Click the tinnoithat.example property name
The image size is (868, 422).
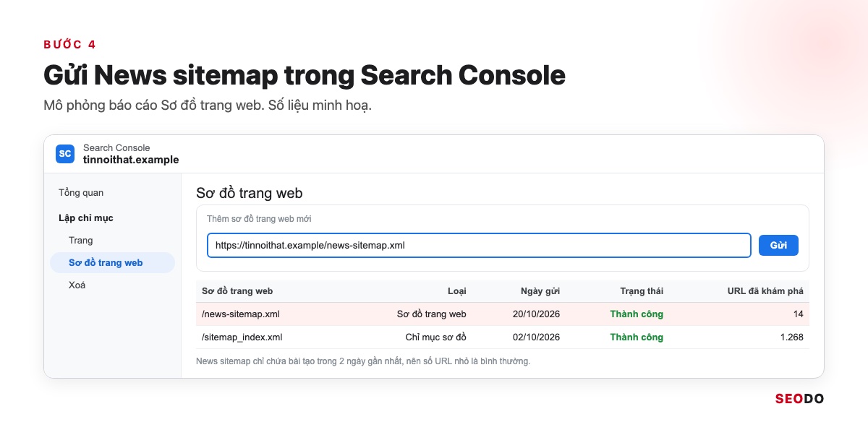coord(131,160)
